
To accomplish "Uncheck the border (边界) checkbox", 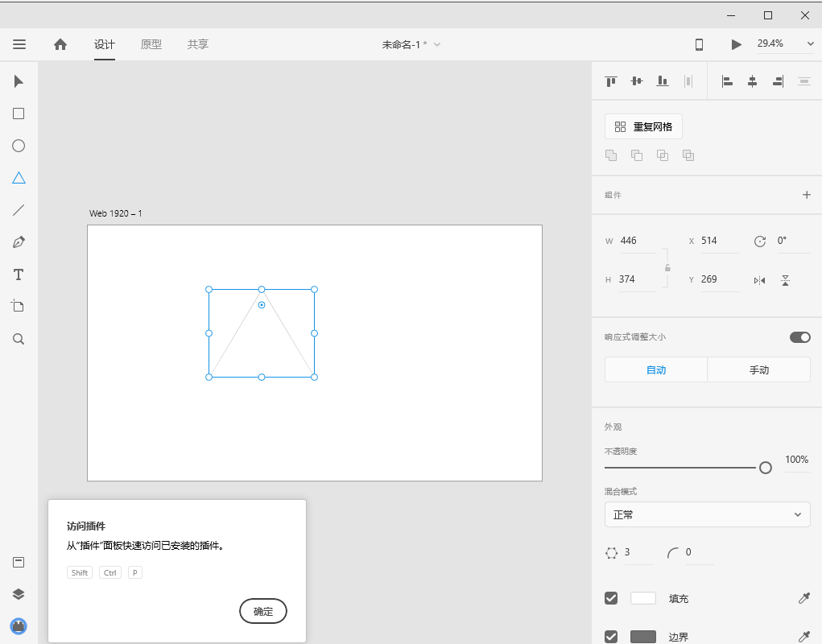I will (x=611, y=637).
